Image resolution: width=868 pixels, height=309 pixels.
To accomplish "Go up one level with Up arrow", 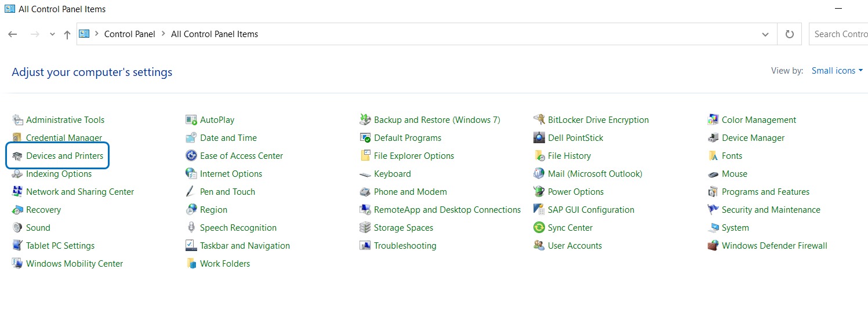I will pos(67,34).
